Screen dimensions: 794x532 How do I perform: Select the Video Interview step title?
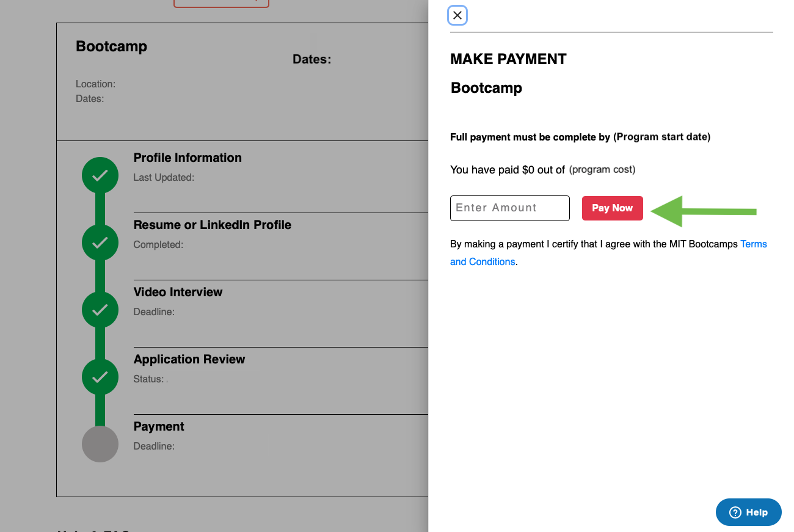pyautogui.click(x=178, y=292)
